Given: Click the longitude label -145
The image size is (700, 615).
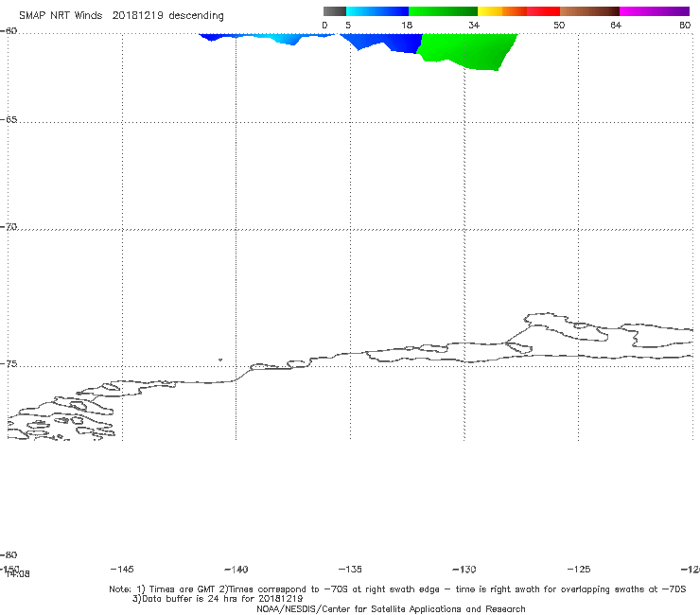Looking at the screenshot, I should point(121,569).
